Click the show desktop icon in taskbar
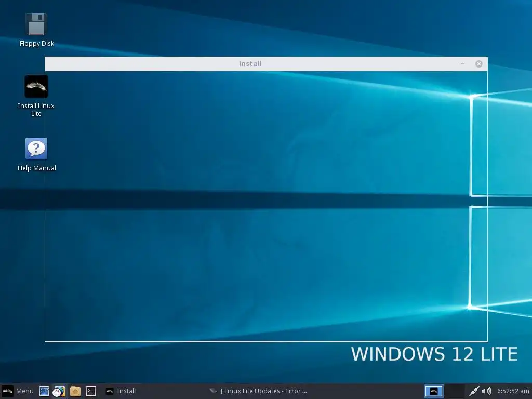532x399 pixels. [x=44, y=391]
